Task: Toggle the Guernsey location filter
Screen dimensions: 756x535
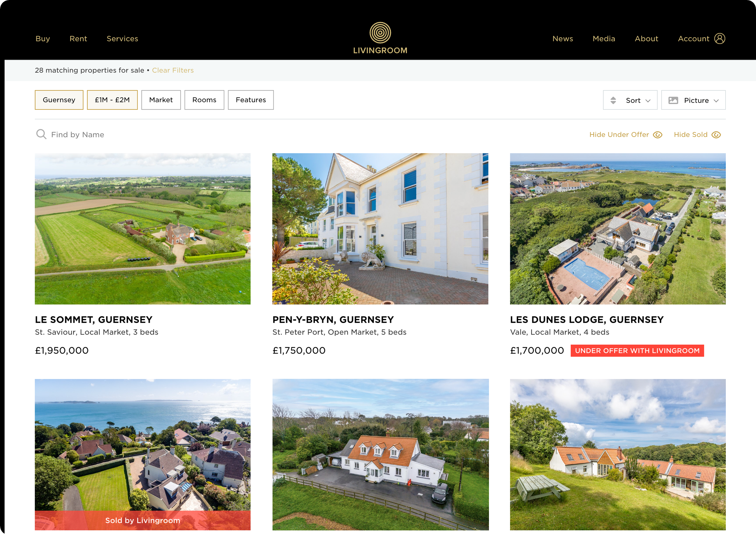Action: coord(59,100)
